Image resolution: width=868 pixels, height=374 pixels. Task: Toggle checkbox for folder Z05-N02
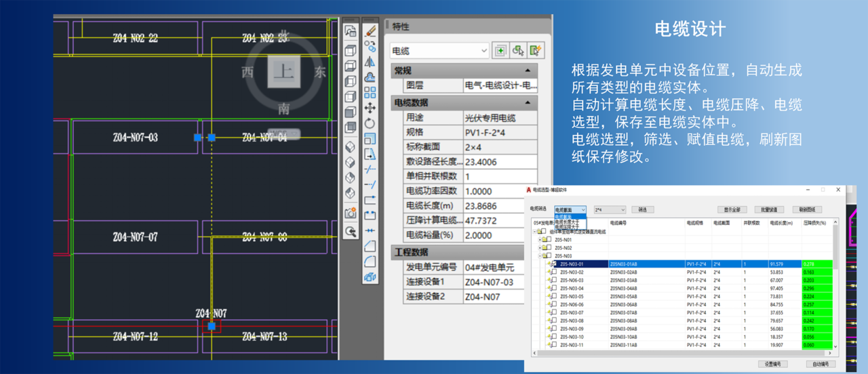(549, 247)
